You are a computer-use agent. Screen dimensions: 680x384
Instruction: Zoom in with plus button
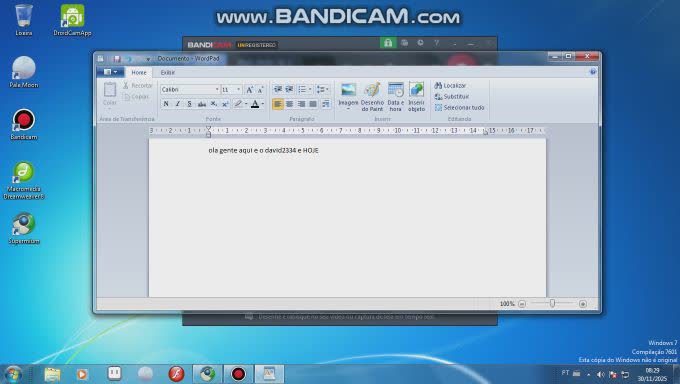[583, 304]
